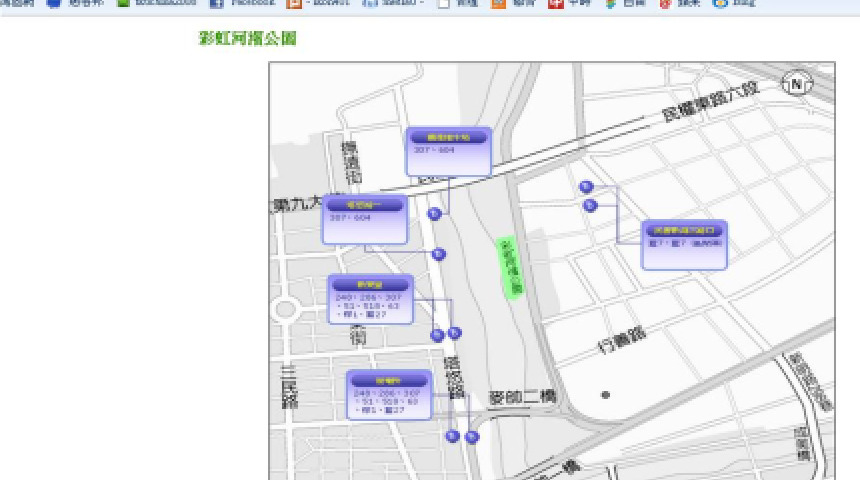Click the right marker of the middle bus stop pair
Viewport: 860px width, 480px height.
[x=455, y=333]
